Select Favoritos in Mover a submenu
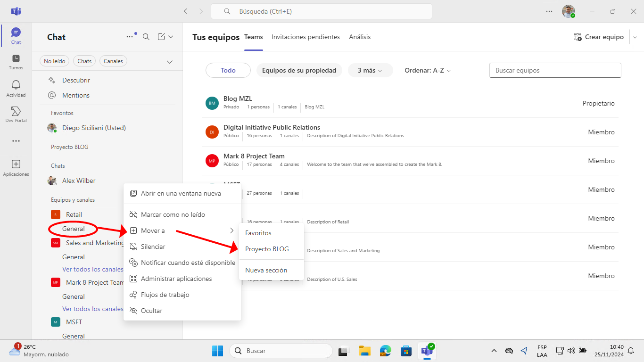This screenshot has height=362, width=644. tap(272, 233)
